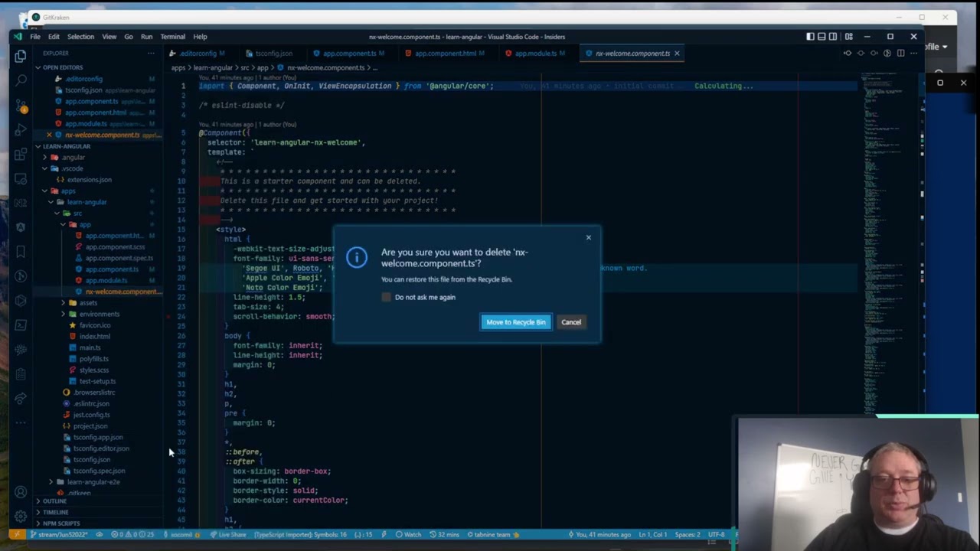The width and height of the screenshot is (980, 551).
Task: Confirm with Move to Recycle Bin
Action: tap(516, 322)
